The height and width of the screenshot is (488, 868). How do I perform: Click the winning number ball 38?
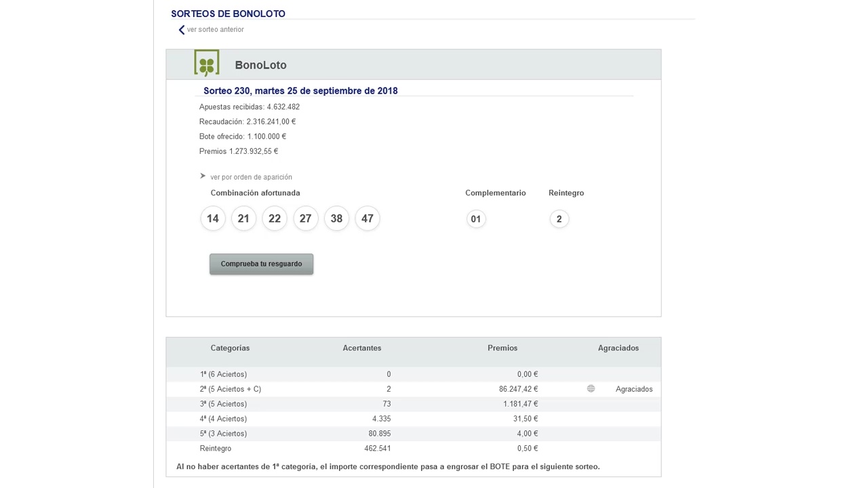click(336, 218)
